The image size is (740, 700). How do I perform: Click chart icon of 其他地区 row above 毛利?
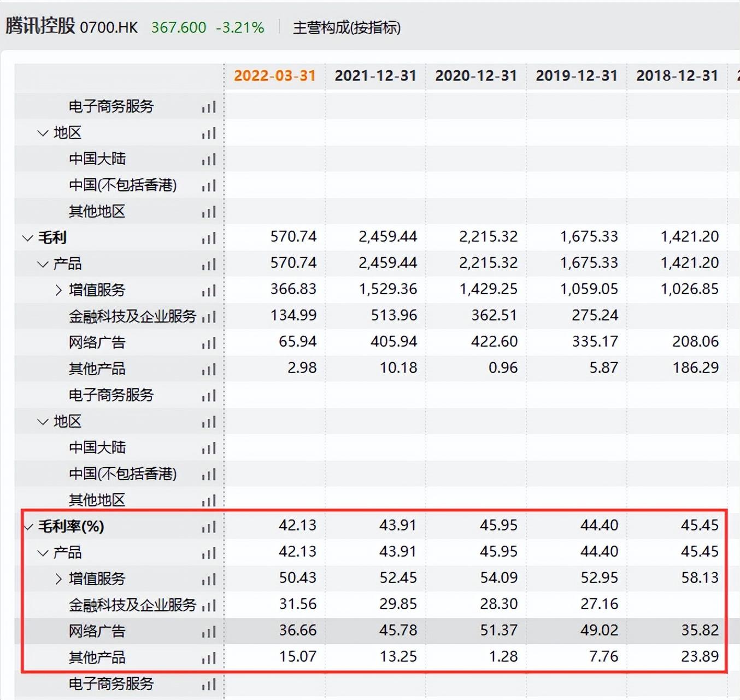209,212
